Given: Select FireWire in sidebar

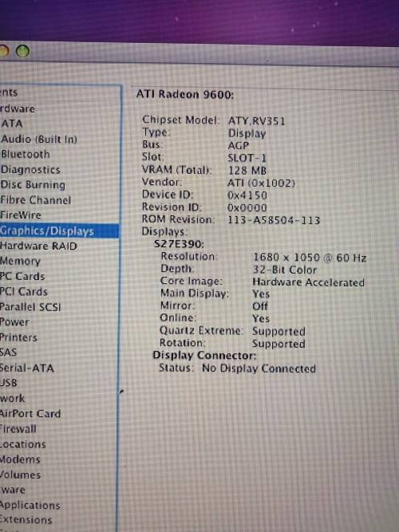Looking at the screenshot, I should (x=21, y=215).
